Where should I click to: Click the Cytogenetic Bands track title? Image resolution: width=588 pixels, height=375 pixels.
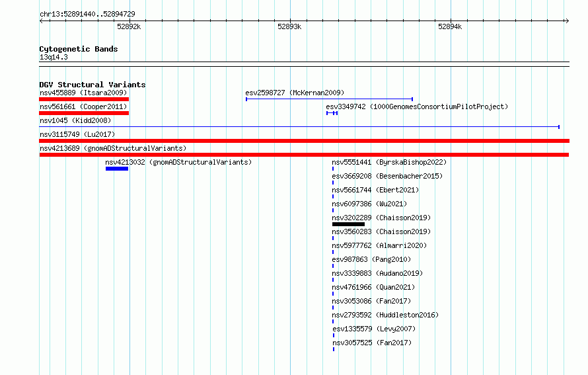pyautogui.click(x=79, y=49)
